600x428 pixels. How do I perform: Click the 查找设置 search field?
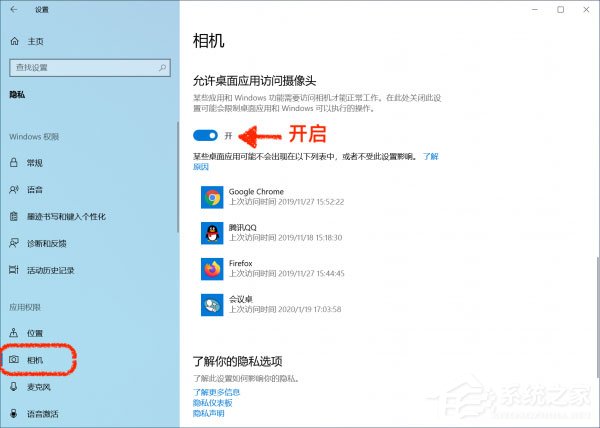coord(90,68)
